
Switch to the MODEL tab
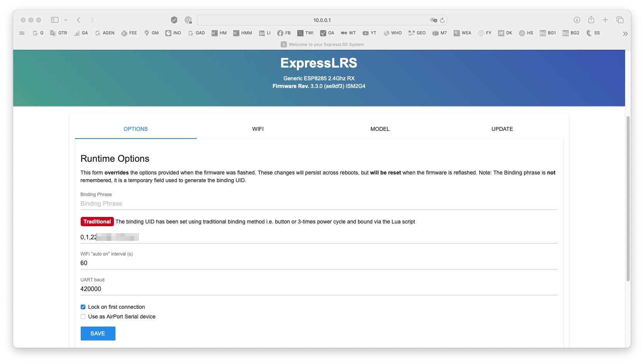pyautogui.click(x=380, y=129)
